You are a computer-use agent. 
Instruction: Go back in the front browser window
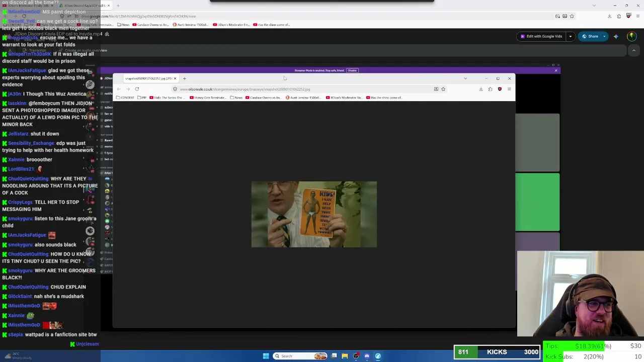[x=119, y=89]
